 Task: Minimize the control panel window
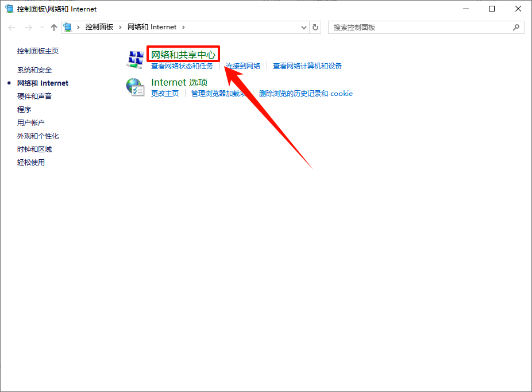click(466, 9)
